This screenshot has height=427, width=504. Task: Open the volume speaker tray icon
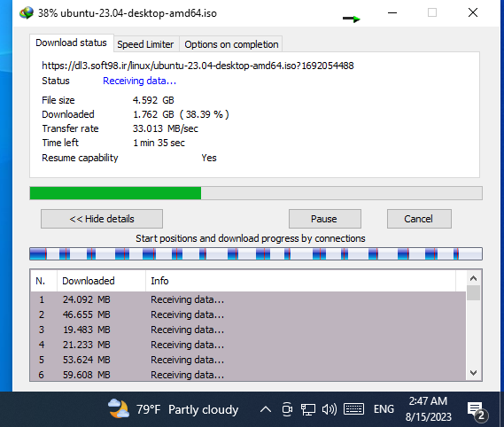click(x=330, y=409)
